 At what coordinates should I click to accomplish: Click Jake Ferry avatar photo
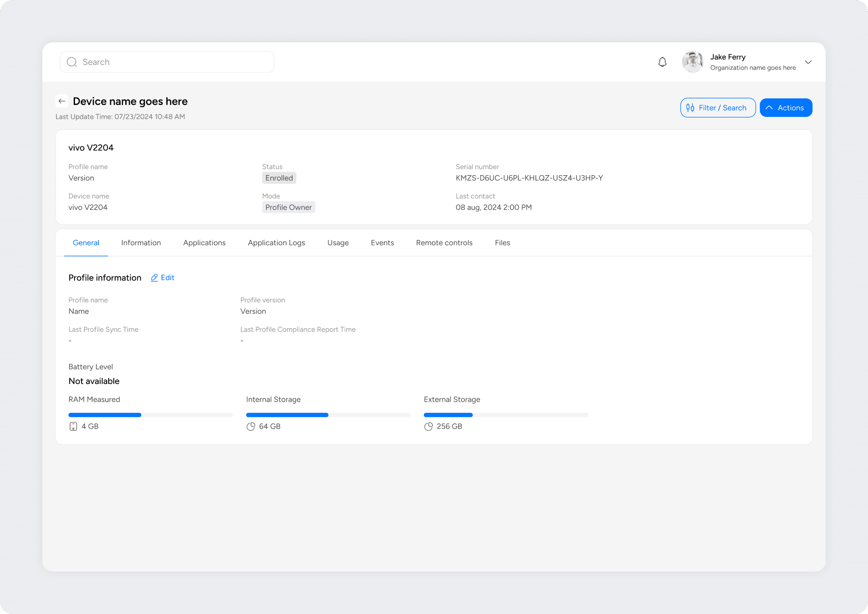pyautogui.click(x=692, y=62)
